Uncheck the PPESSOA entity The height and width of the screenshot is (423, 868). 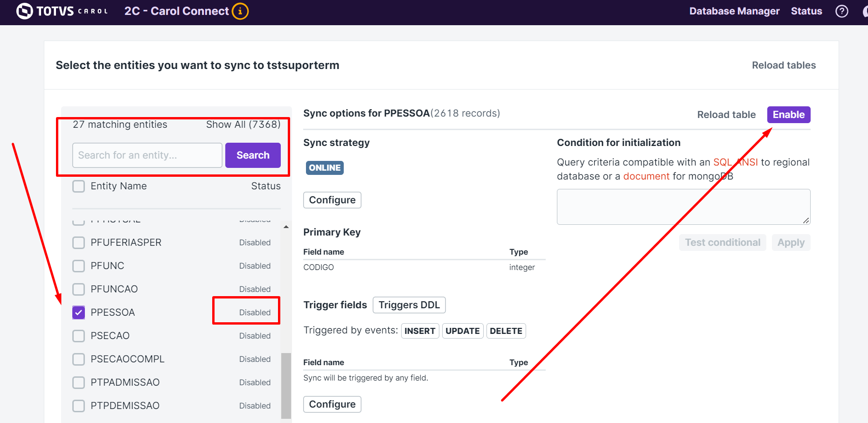coord(78,312)
